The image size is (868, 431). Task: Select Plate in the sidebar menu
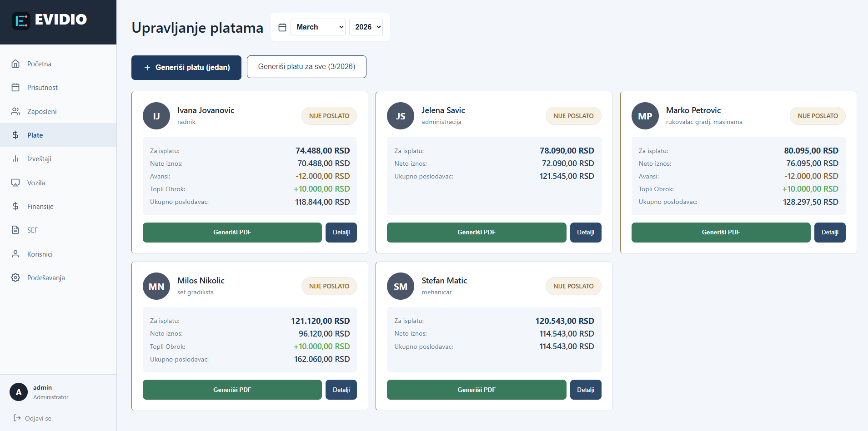[x=34, y=135]
